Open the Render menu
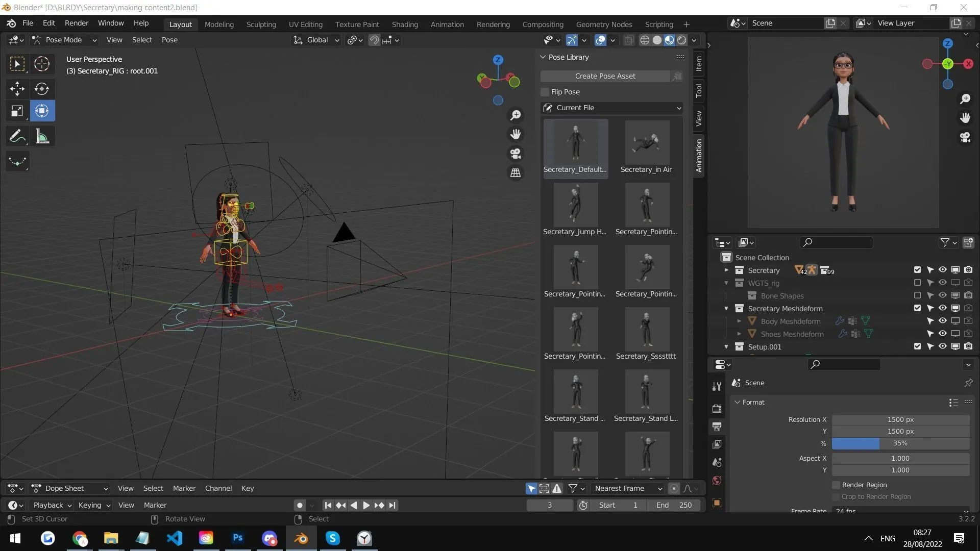This screenshot has height=551, width=980. pos(76,23)
